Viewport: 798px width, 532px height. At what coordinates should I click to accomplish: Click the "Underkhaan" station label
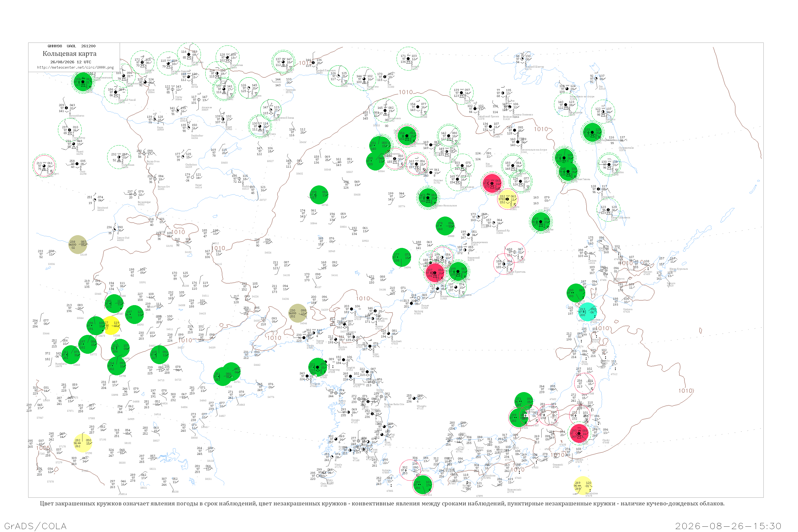pyautogui.click(x=128, y=165)
